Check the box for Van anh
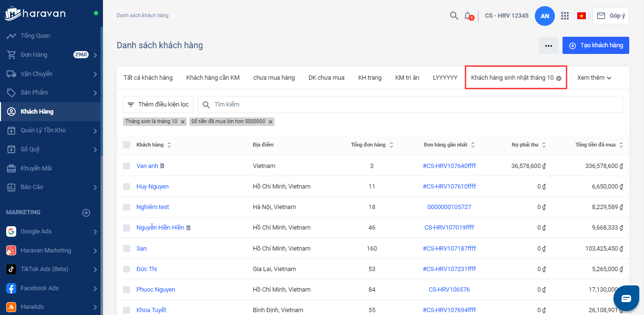This screenshot has width=644, height=315. click(126, 166)
